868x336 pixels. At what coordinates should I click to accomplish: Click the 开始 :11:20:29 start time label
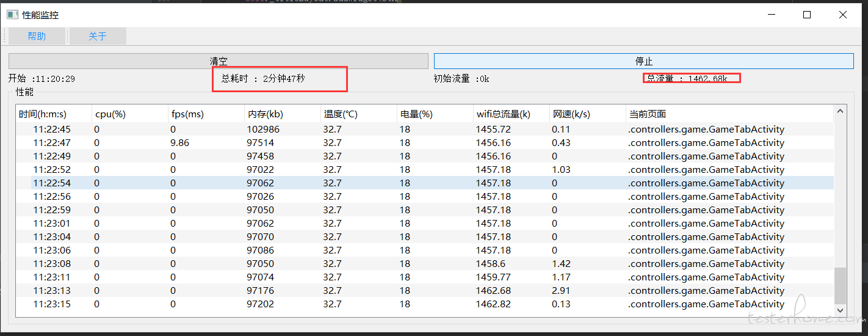(42, 79)
